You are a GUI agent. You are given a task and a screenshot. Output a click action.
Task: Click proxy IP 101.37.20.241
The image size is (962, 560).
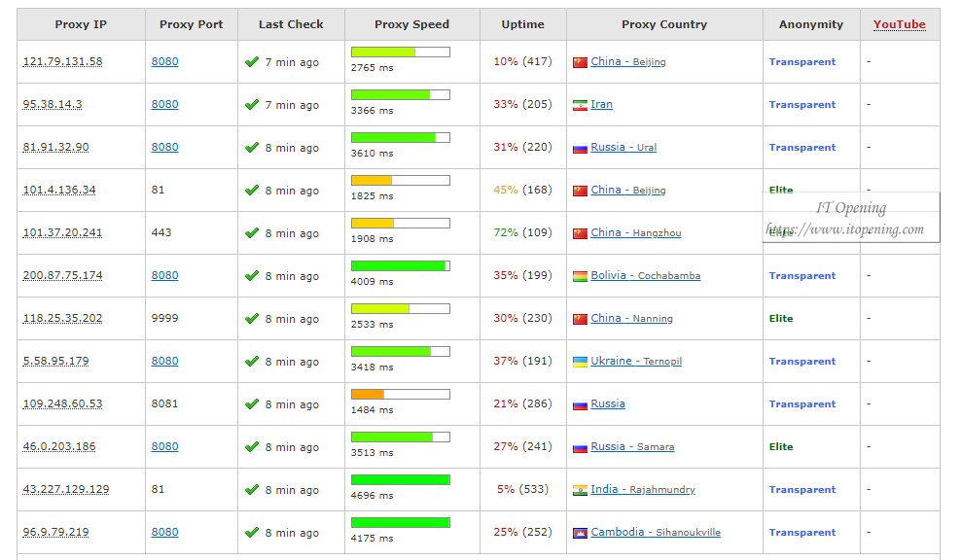[x=62, y=232]
